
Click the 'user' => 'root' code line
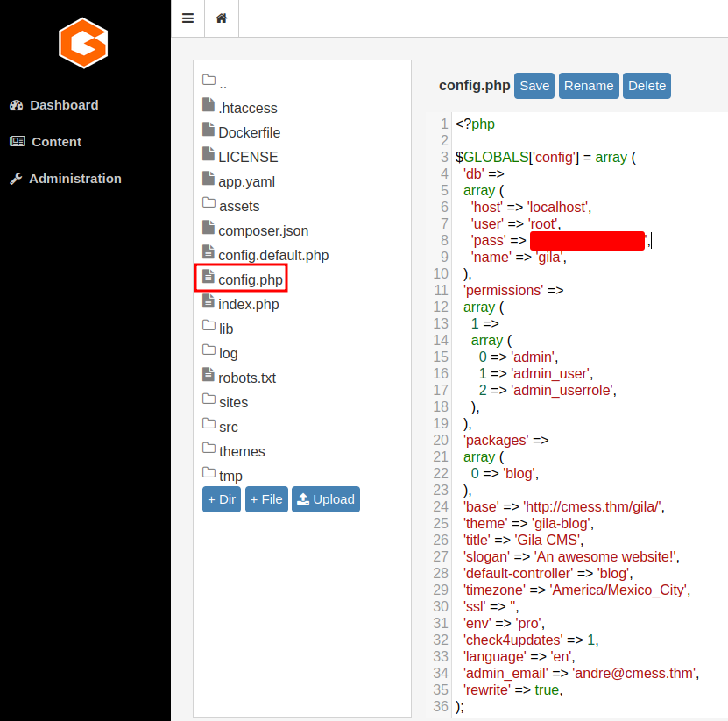(x=516, y=224)
